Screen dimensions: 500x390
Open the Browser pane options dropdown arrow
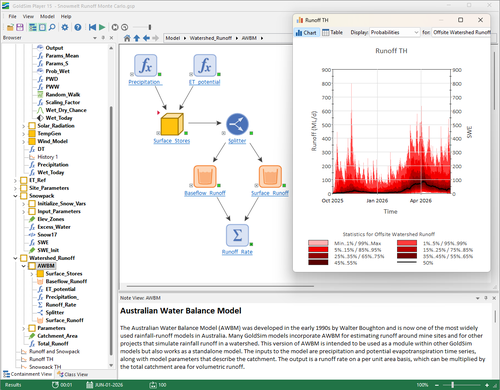pos(95,38)
